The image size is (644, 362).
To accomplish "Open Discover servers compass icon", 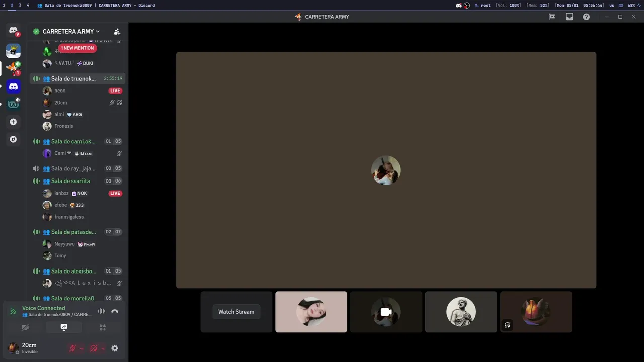I will [13, 139].
